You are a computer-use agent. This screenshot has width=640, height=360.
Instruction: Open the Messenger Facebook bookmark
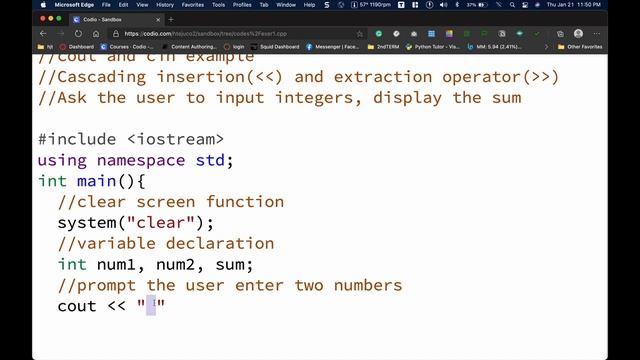pos(333,47)
